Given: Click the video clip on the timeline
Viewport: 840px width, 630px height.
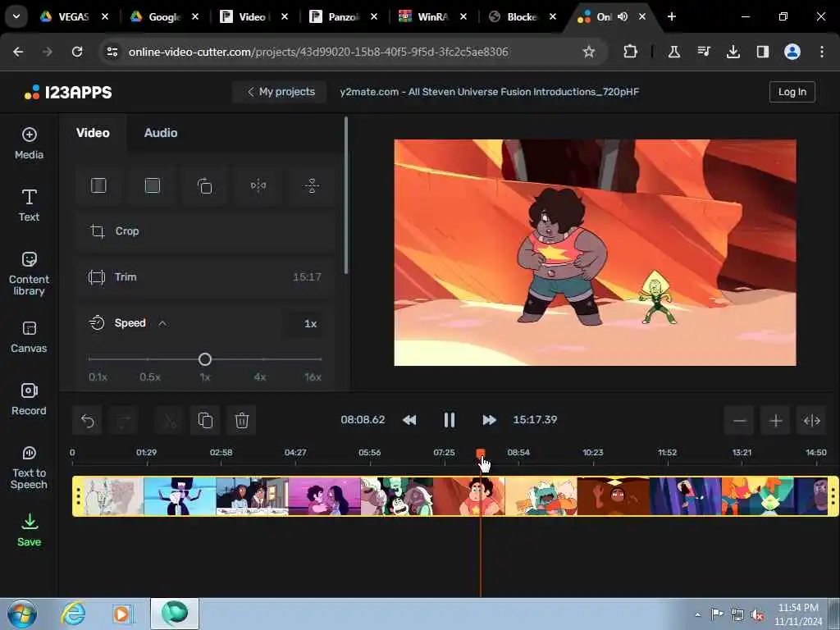Looking at the screenshot, I should pyautogui.click(x=455, y=496).
